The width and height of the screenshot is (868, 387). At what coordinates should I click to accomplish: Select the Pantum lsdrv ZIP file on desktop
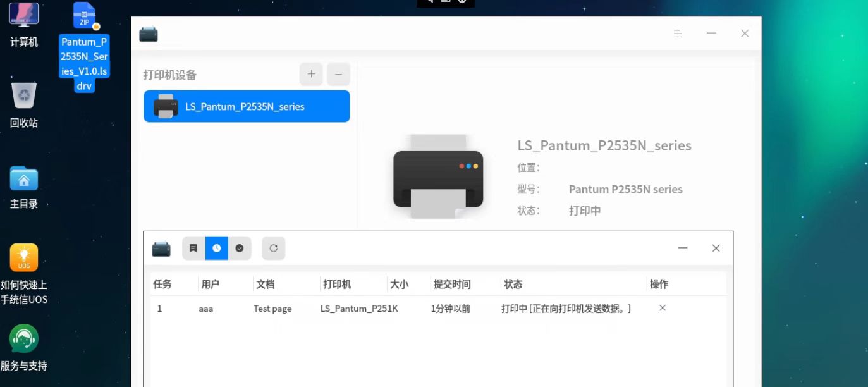coord(84,47)
